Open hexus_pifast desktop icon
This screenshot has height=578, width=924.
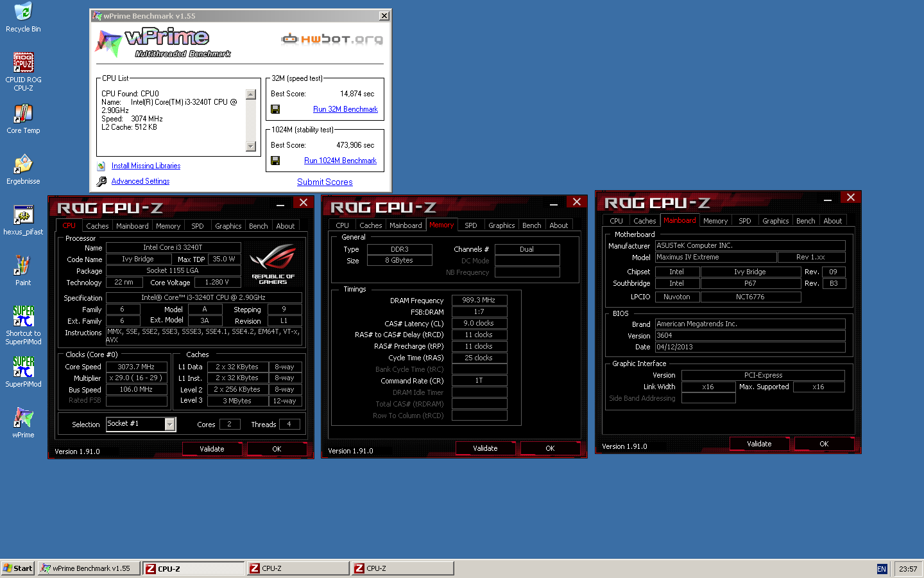click(x=23, y=220)
